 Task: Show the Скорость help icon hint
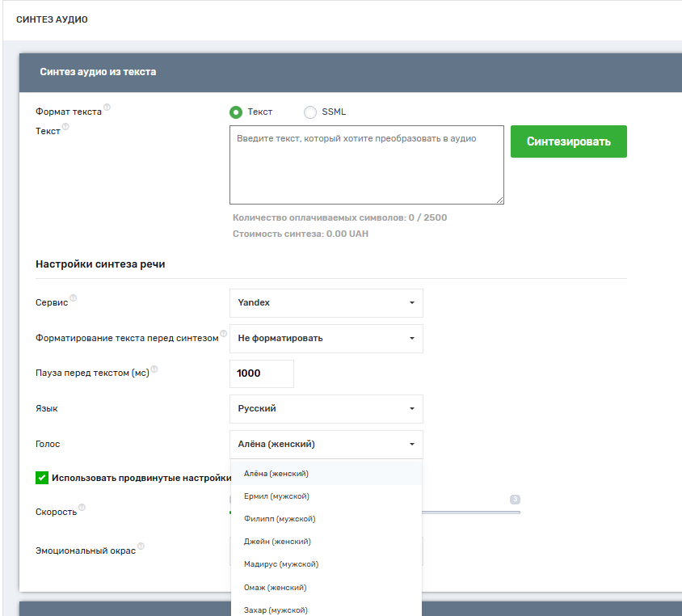(82, 508)
